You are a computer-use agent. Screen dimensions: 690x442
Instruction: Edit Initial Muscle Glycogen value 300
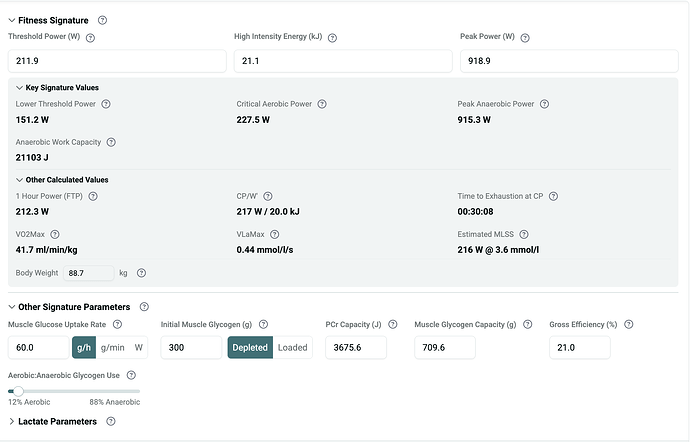[191, 347]
